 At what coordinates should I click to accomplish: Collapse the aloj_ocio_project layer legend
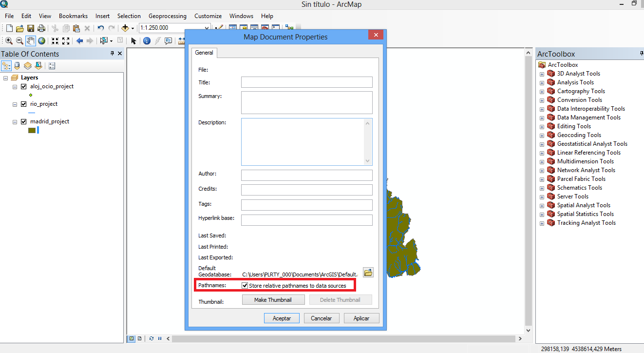point(15,86)
